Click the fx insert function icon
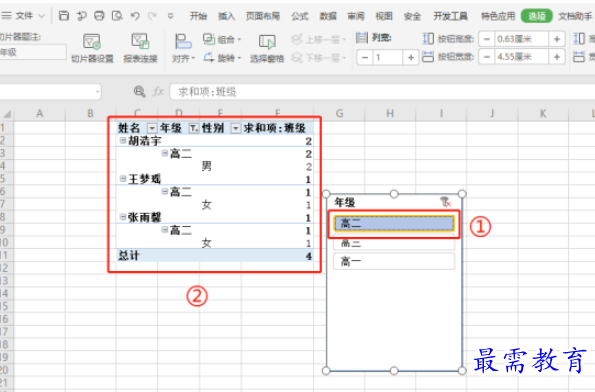Image resolution: width=595 pixels, height=392 pixels. pos(158,91)
